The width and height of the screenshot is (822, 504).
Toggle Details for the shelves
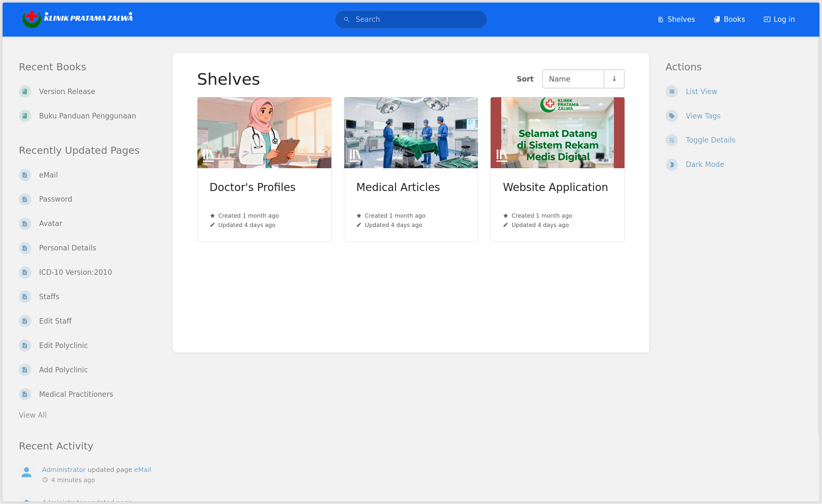click(710, 140)
